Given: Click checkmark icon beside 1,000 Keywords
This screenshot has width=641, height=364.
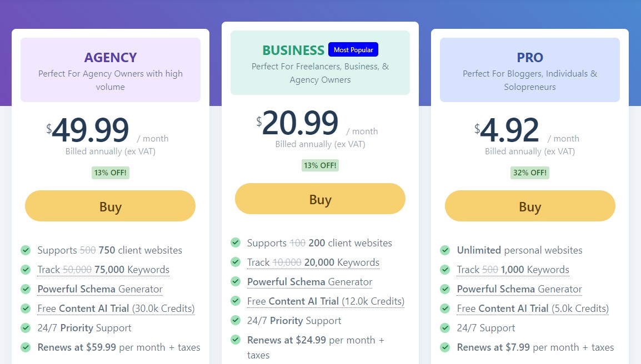Looking at the screenshot, I should click(x=445, y=270).
